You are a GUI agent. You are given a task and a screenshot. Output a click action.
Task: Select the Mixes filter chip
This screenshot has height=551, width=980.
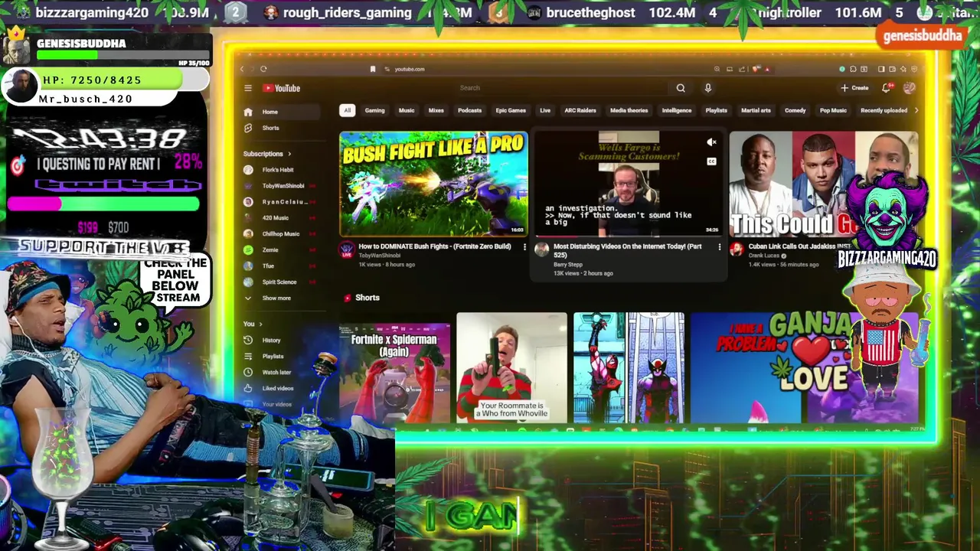pyautogui.click(x=436, y=110)
